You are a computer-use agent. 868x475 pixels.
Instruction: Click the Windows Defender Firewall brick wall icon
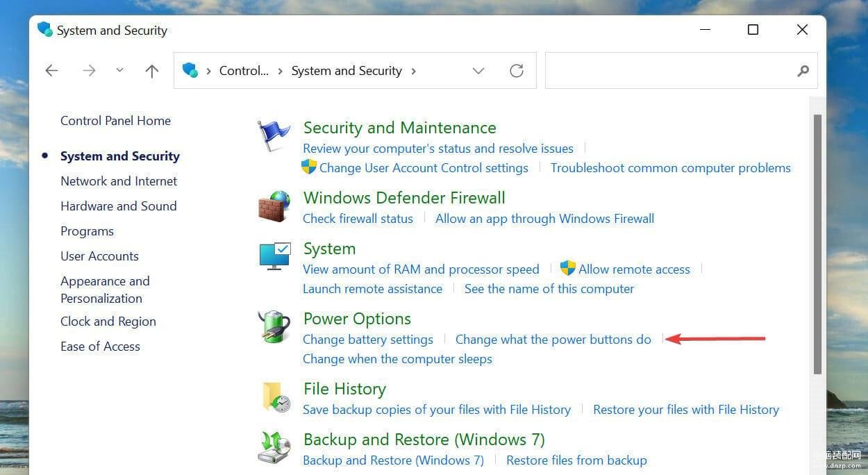coord(274,206)
